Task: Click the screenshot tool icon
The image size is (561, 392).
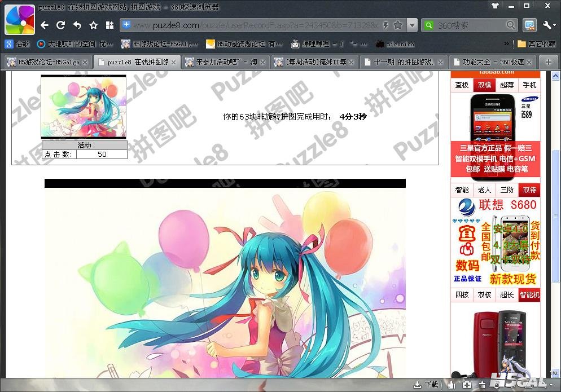Action: (x=529, y=25)
